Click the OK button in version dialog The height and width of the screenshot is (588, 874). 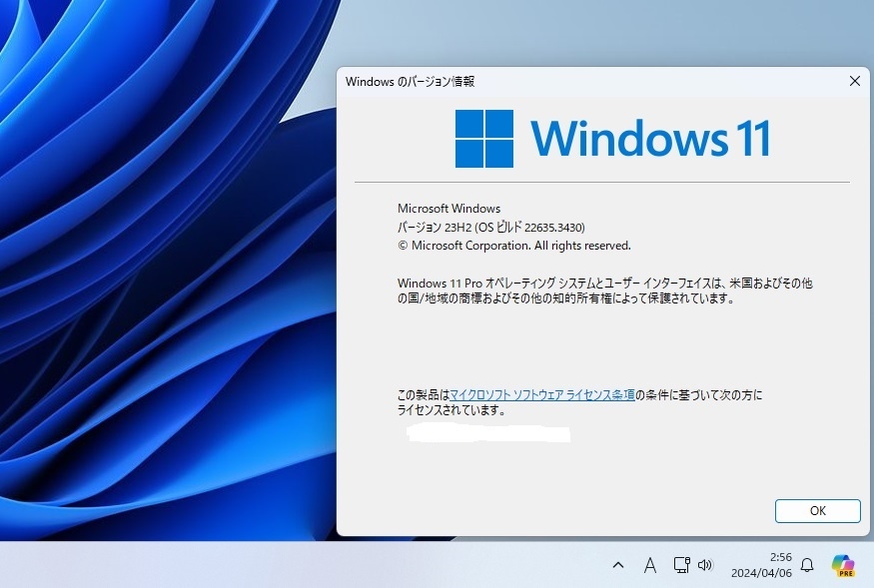tap(818, 510)
